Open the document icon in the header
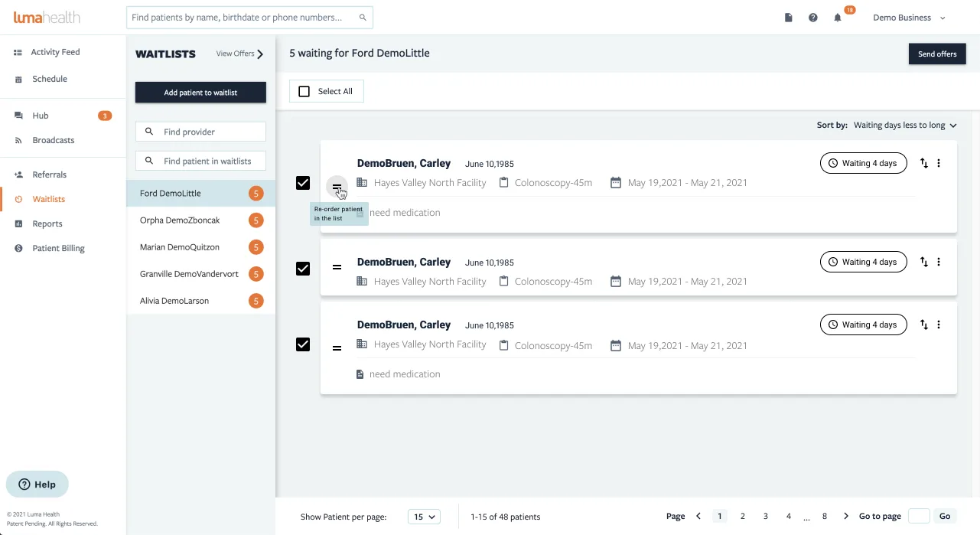The width and height of the screenshot is (980, 535). tap(789, 18)
